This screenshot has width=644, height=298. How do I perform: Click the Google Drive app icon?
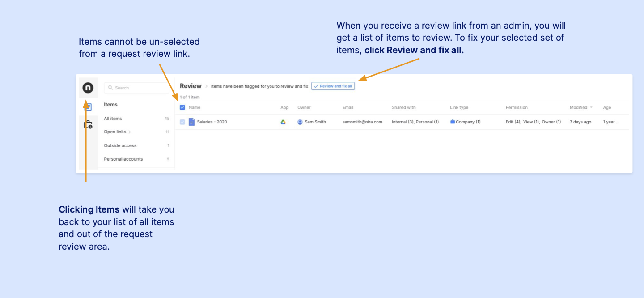click(x=283, y=122)
